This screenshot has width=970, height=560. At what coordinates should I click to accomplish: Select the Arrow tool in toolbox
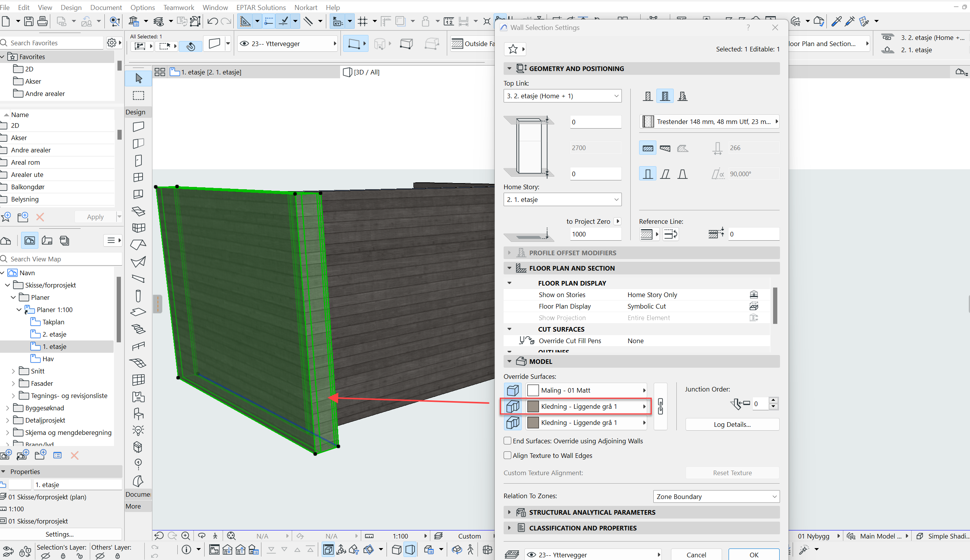139,78
